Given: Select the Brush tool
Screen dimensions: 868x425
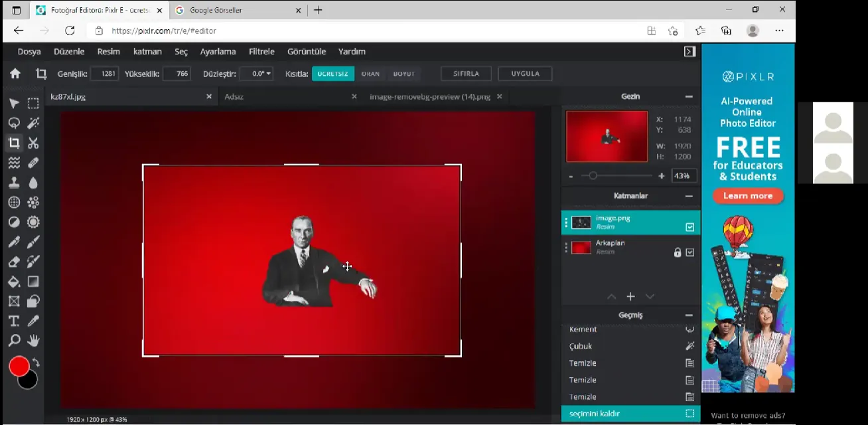Looking at the screenshot, I should 33,242.
